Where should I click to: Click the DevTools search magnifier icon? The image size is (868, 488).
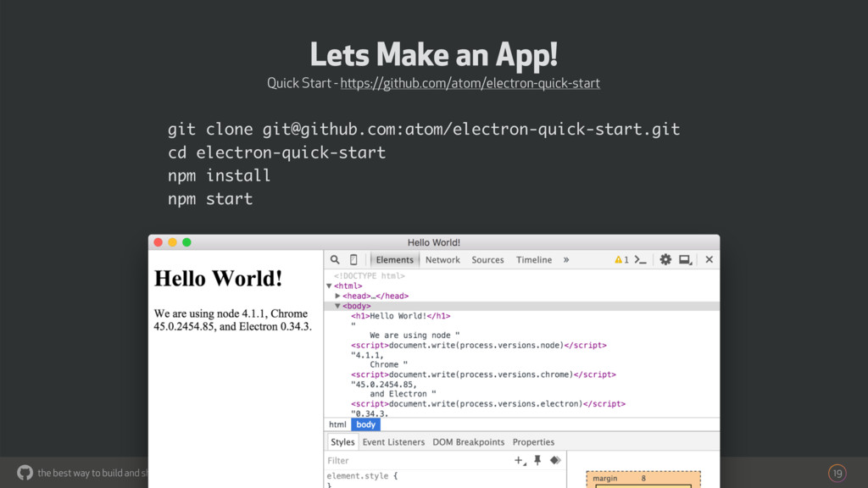335,259
